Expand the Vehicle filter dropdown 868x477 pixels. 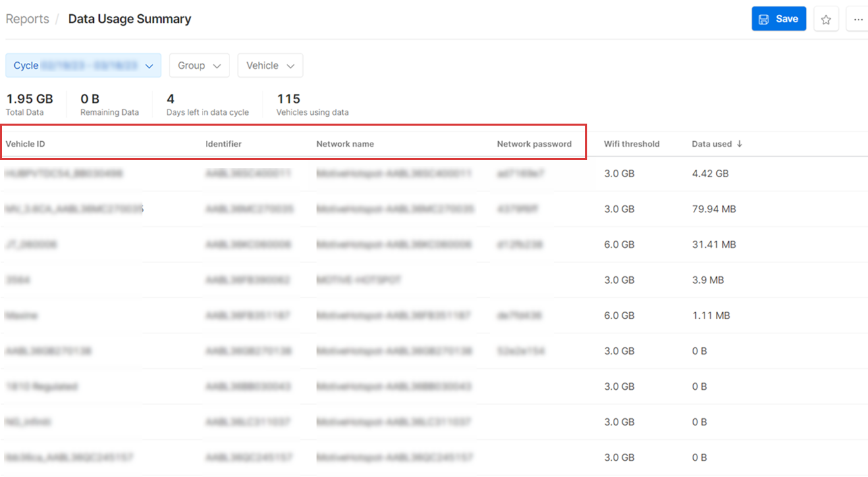click(270, 66)
